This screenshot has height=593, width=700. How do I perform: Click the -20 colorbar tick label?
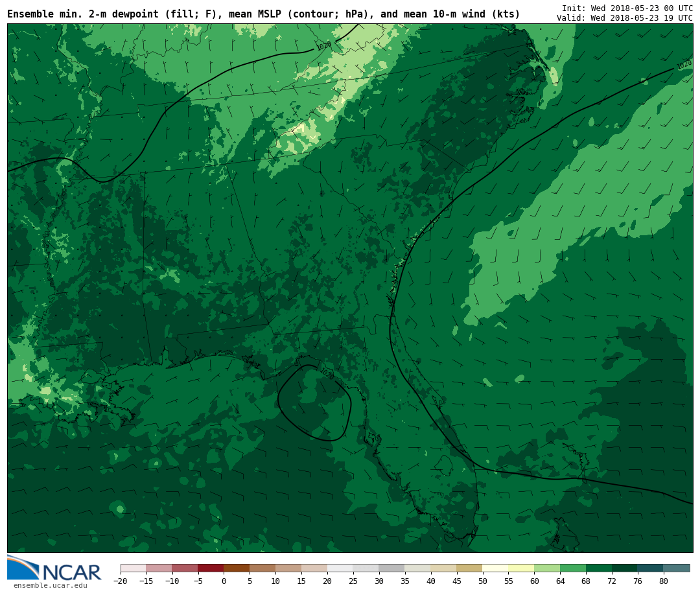coord(121,581)
